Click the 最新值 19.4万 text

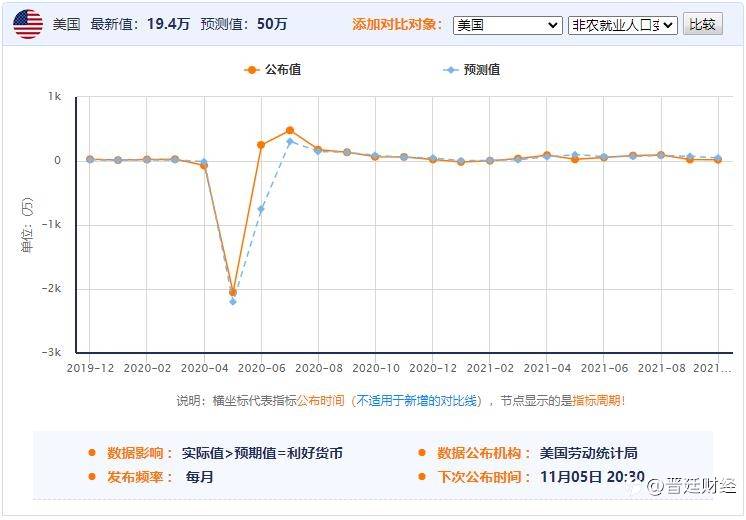pyautogui.click(x=140, y=24)
